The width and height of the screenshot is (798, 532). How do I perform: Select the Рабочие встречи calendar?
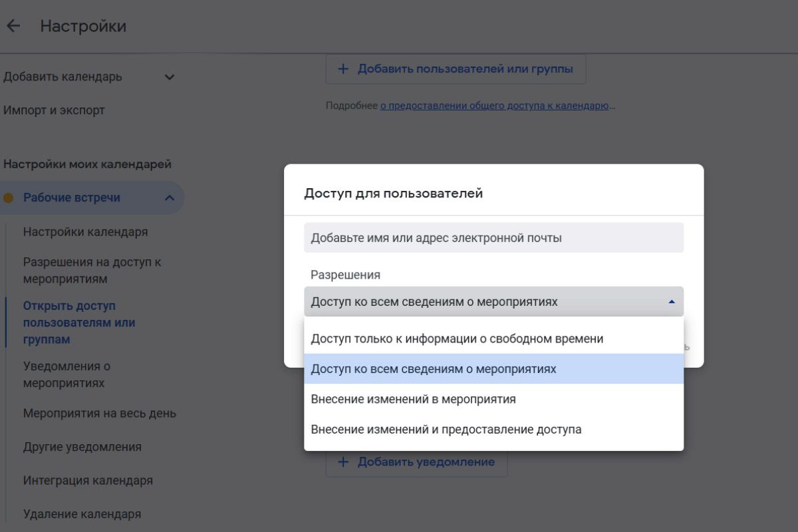click(72, 198)
